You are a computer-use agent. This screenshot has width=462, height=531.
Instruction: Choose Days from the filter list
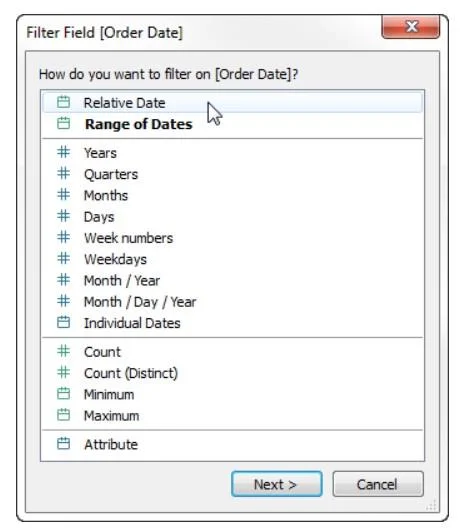232,217
